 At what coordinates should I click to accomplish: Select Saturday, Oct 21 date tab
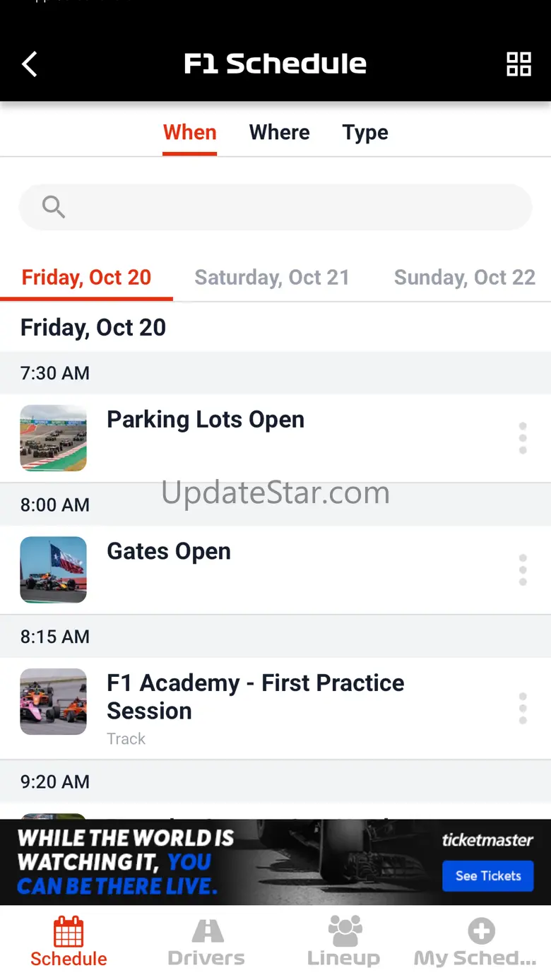[272, 278]
